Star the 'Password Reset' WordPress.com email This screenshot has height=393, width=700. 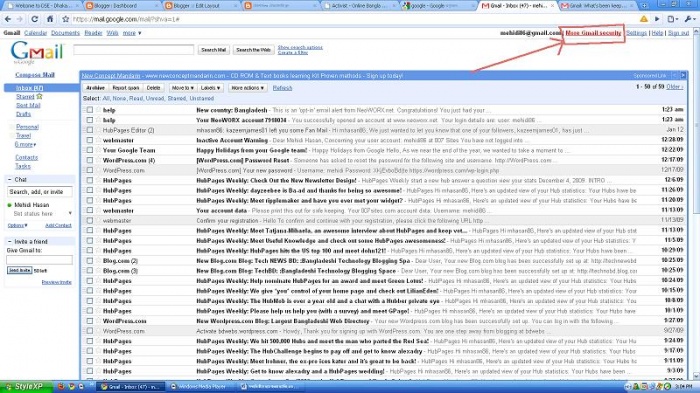(98, 160)
